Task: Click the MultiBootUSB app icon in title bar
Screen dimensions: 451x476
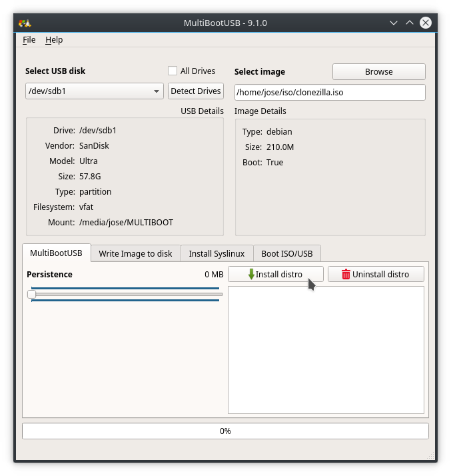Action: coord(25,23)
